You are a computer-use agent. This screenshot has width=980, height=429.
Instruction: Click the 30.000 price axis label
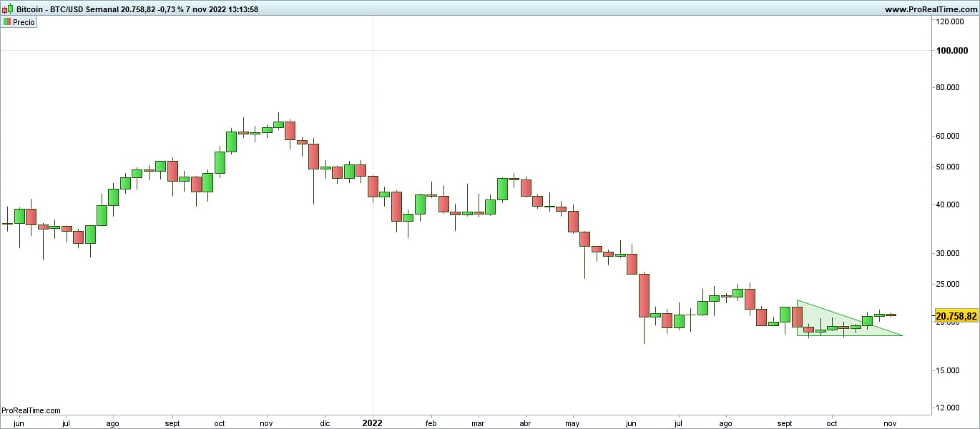click(950, 253)
